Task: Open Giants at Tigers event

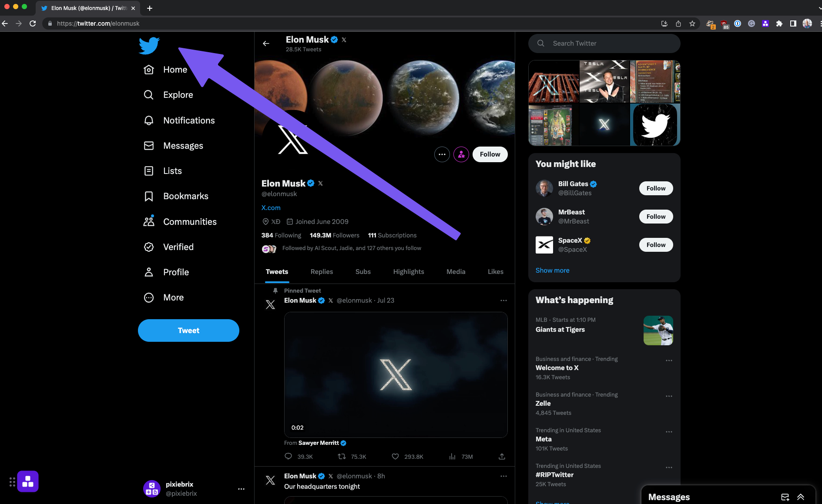Action: 604,330
